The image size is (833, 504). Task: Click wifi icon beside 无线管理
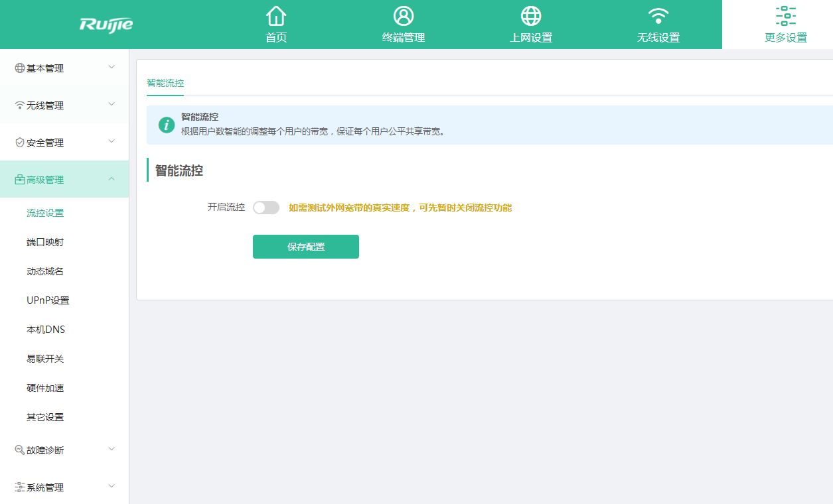click(20, 105)
